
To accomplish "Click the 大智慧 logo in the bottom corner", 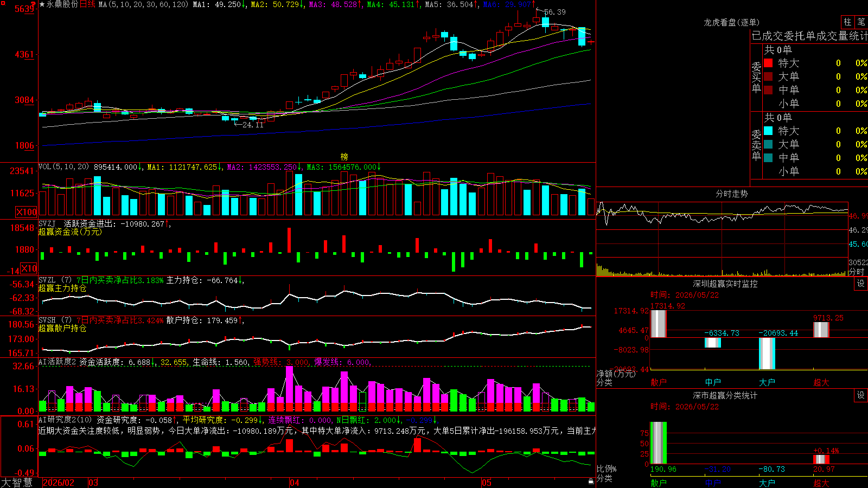I will (17, 483).
